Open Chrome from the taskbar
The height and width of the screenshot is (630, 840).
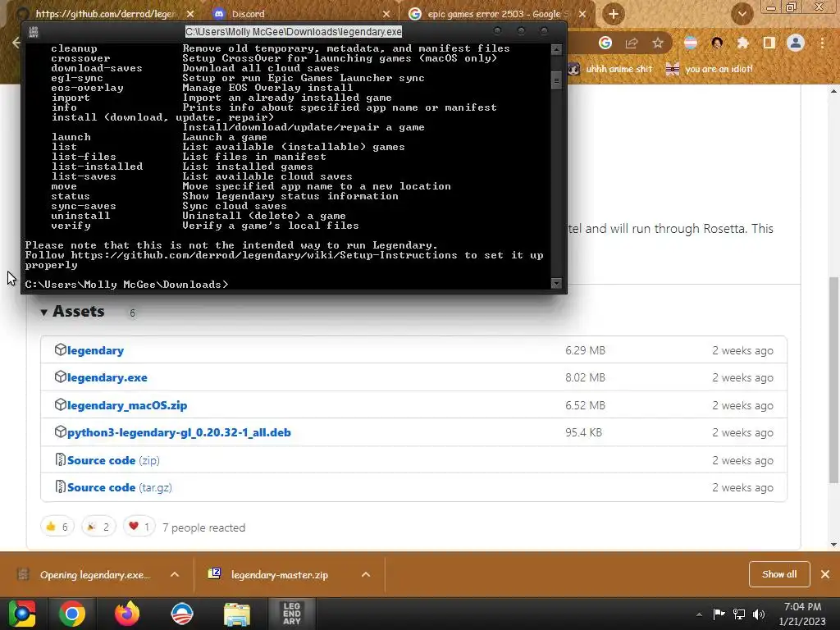click(x=72, y=614)
